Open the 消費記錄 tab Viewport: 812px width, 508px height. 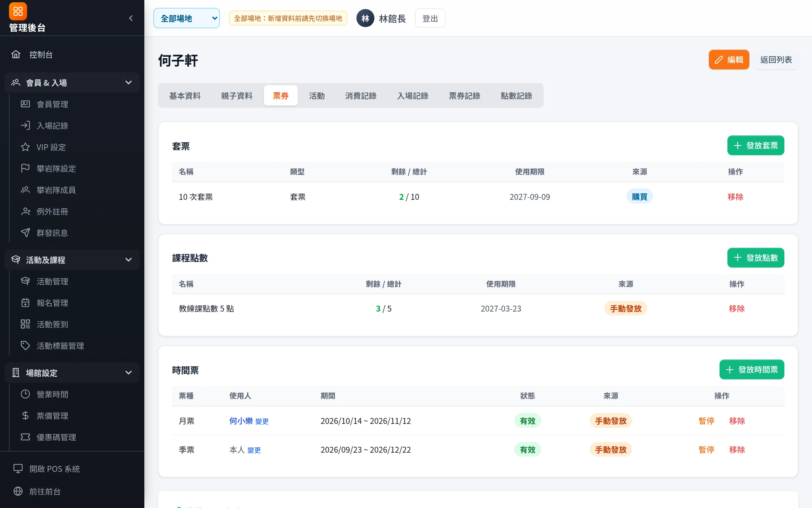tap(361, 96)
